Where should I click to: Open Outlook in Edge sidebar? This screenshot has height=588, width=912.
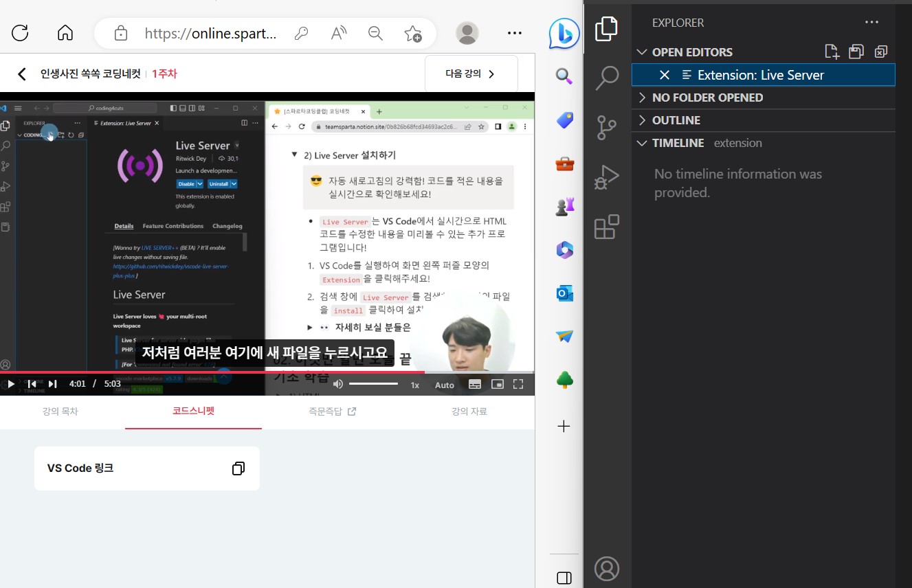(564, 293)
